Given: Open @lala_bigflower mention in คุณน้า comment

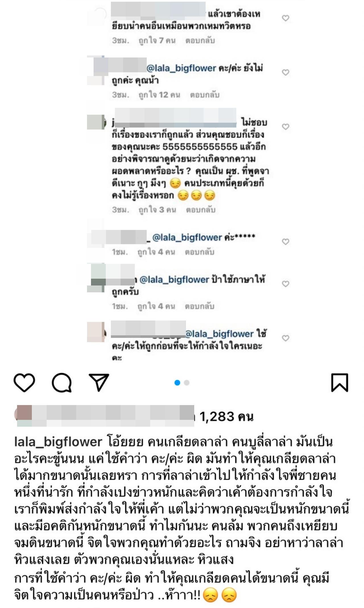Looking at the screenshot, I should [x=181, y=68].
